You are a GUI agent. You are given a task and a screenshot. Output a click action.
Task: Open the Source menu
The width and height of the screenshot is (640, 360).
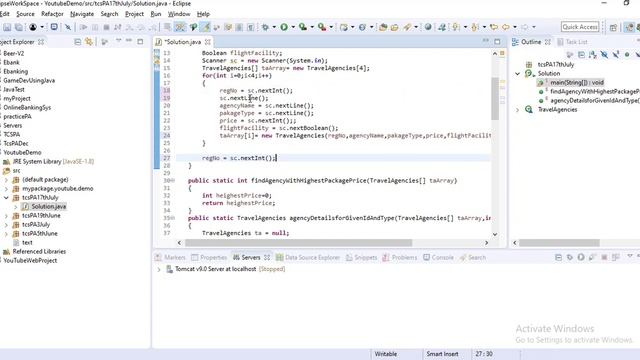25,14
